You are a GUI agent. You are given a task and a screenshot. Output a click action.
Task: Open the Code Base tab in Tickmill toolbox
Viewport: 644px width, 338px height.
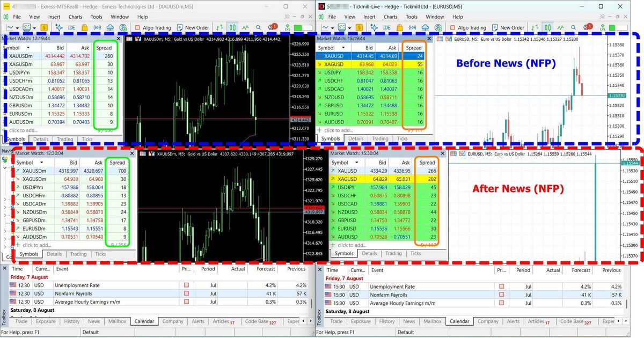[x=577, y=321]
